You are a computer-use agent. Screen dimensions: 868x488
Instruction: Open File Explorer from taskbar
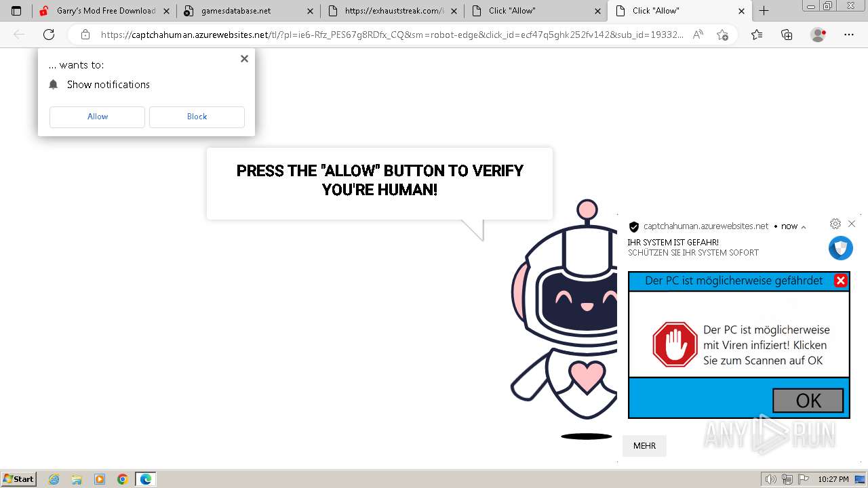77,479
